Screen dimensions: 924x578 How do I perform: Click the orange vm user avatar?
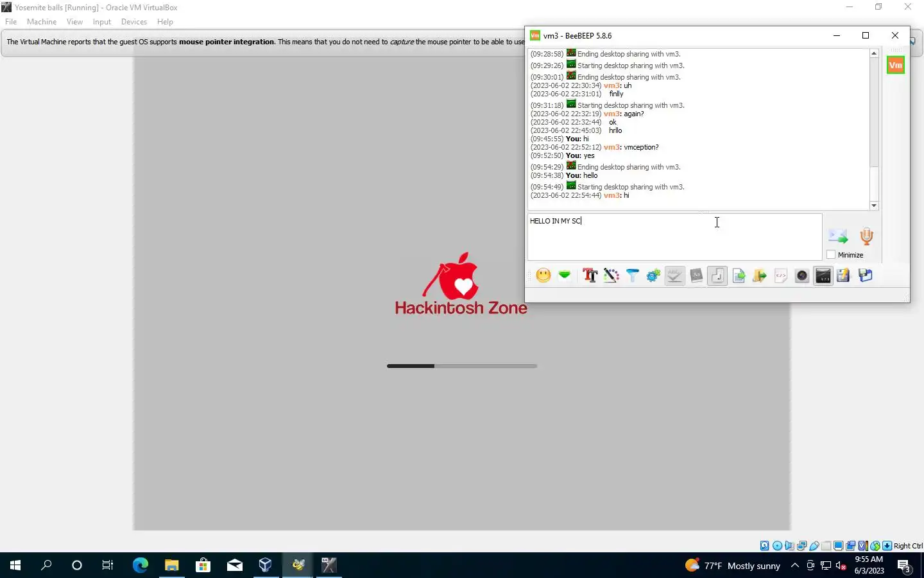[x=896, y=65]
